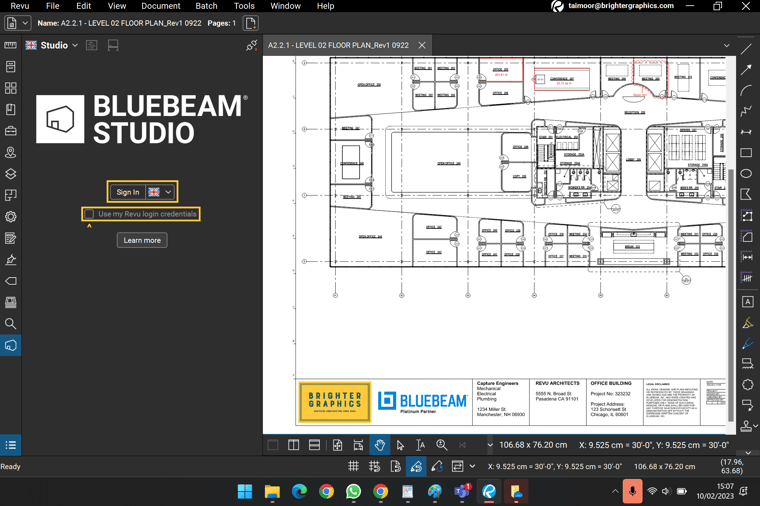Toggle the Show Grid button
The height and width of the screenshot is (506, 760).
pos(353,466)
